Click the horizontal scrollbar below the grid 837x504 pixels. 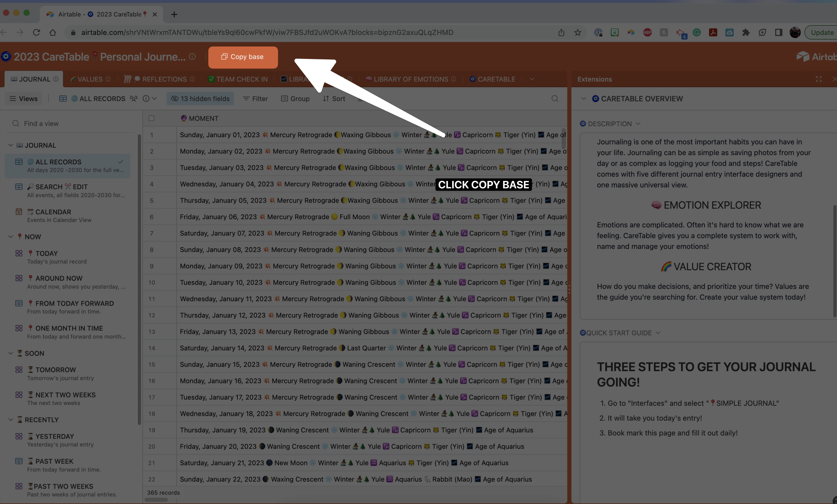[156, 500]
